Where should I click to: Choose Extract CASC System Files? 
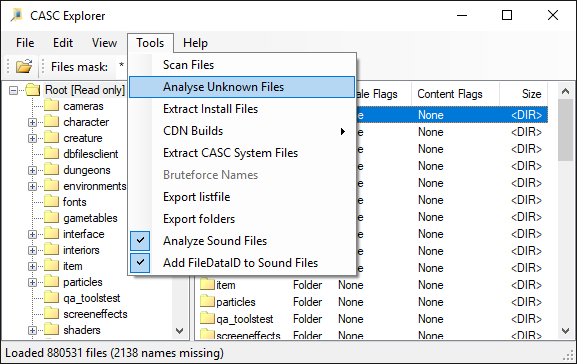(x=242, y=153)
